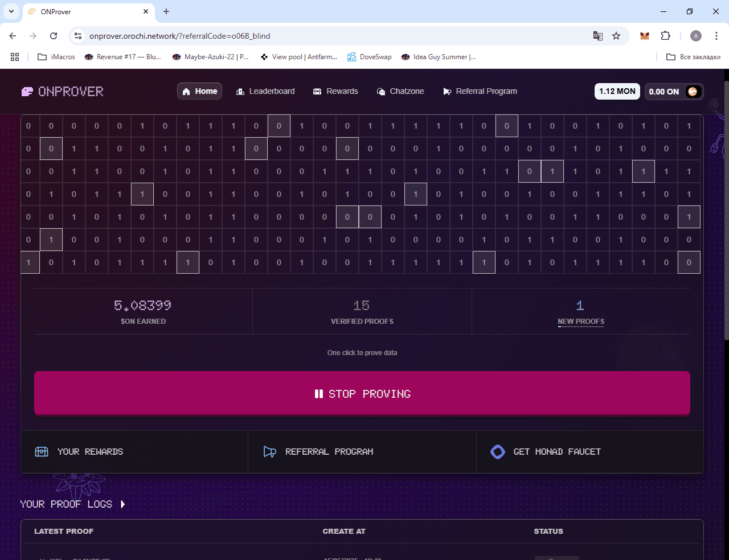Click the Monad faucet diamond icon

498,452
